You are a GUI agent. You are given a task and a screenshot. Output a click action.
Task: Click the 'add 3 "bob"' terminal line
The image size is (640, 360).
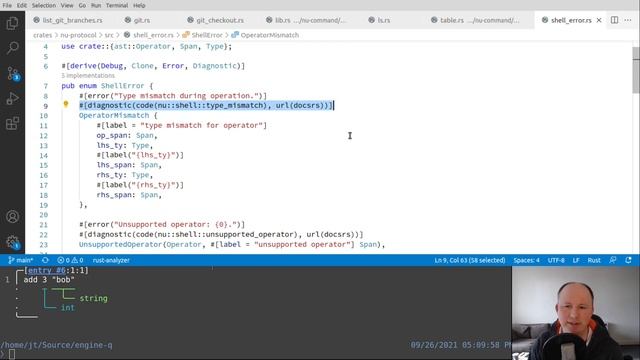(49, 280)
